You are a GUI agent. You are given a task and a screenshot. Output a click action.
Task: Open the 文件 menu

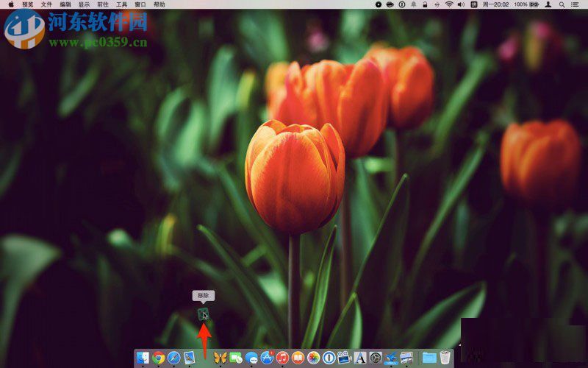coord(46,4)
